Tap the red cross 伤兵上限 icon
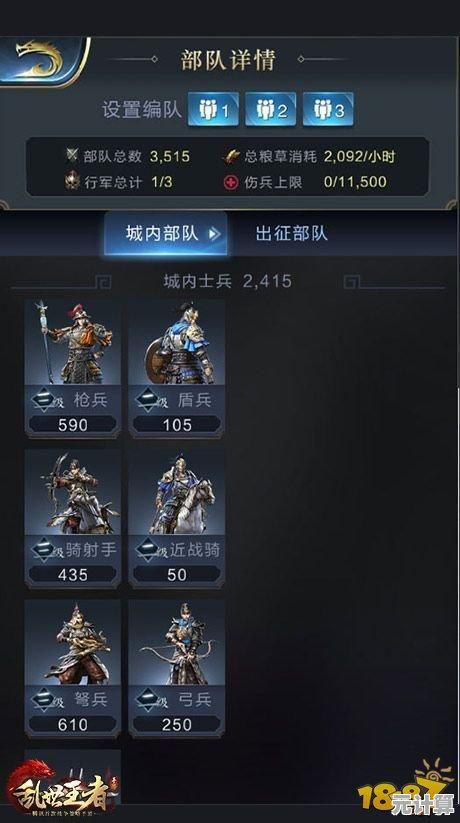460x823 pixels. pos(231,182)
